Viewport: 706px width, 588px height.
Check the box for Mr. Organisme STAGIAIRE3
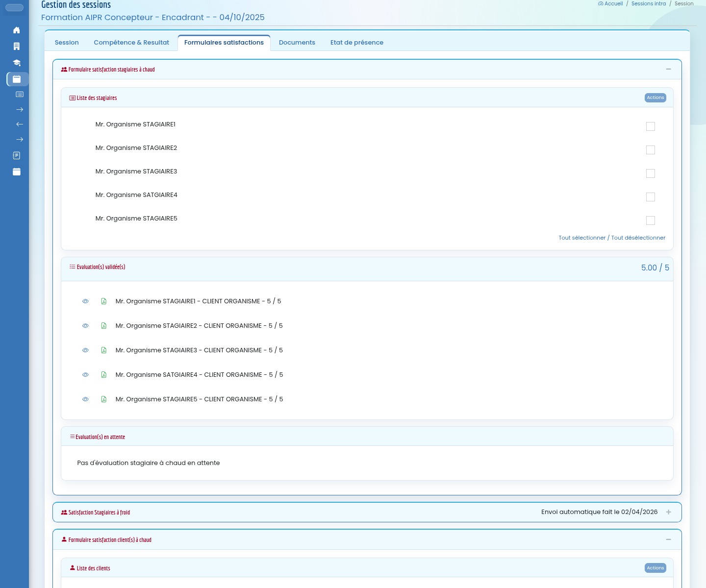pyautogui.click(x=651, y=173)
